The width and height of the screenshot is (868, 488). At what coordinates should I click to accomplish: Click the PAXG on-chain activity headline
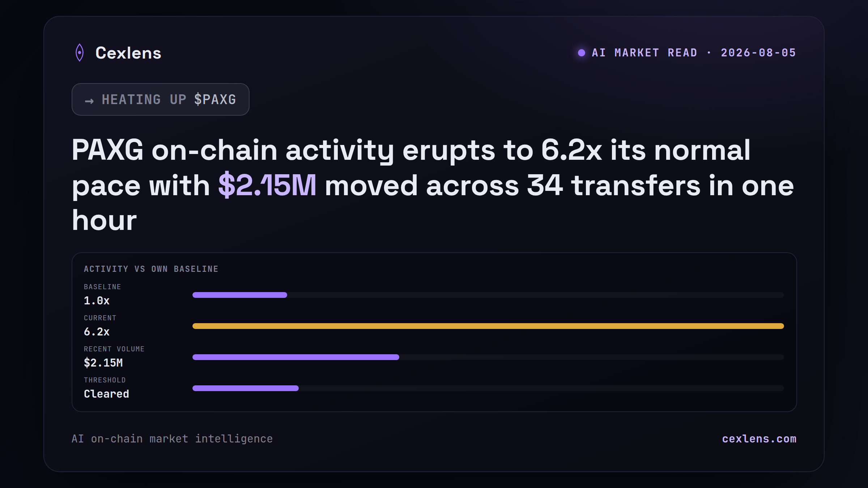click(x=433, y=185)
